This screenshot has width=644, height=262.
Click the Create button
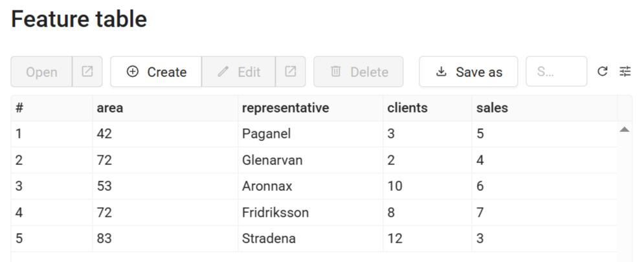point(156,72)
